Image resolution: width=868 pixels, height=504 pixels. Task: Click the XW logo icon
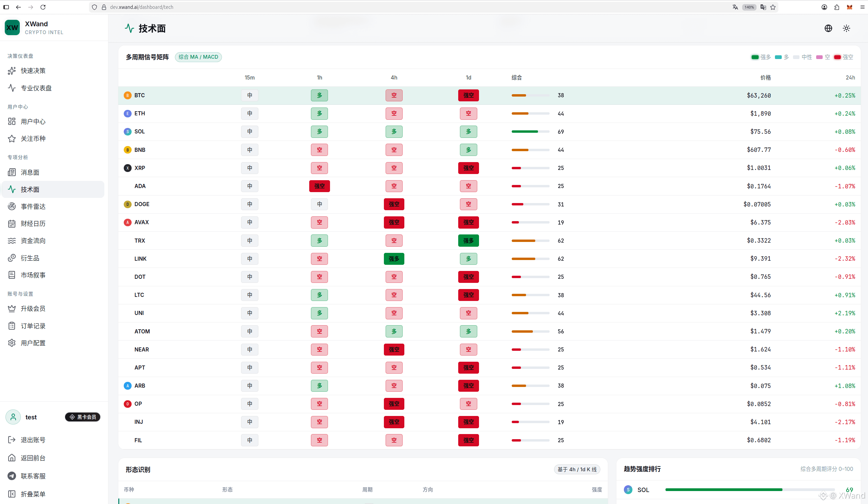(12, 28)
